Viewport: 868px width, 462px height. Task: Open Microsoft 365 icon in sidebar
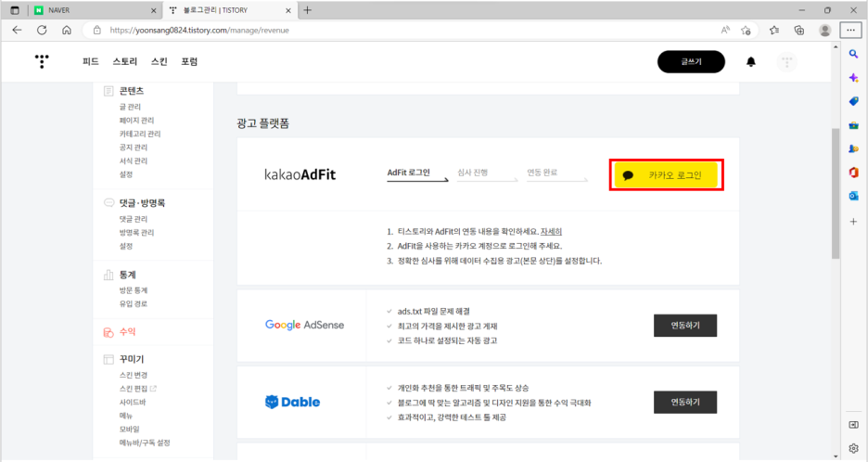click(x=853, y=173)
